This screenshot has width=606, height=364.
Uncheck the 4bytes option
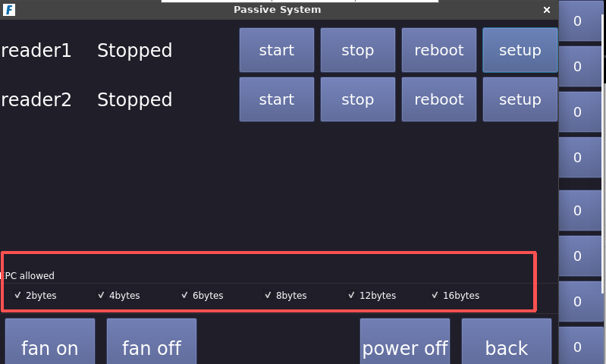[x=102, y=295]
